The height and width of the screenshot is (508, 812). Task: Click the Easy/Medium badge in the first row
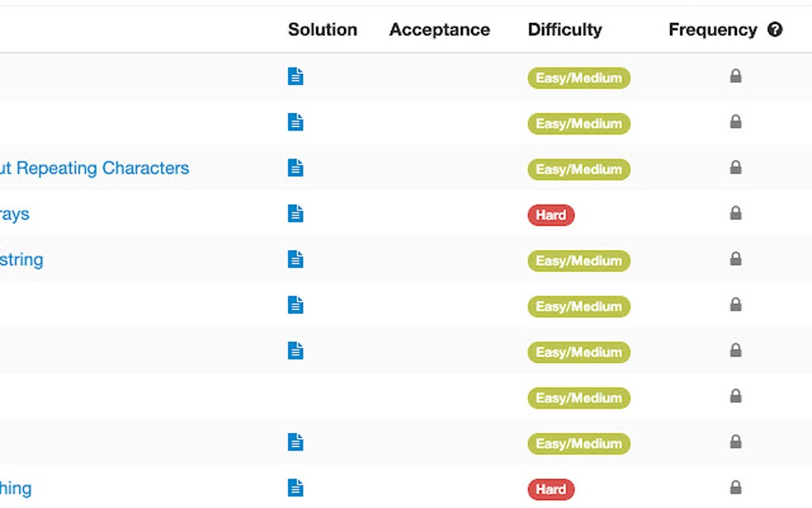tap(579, 78)
